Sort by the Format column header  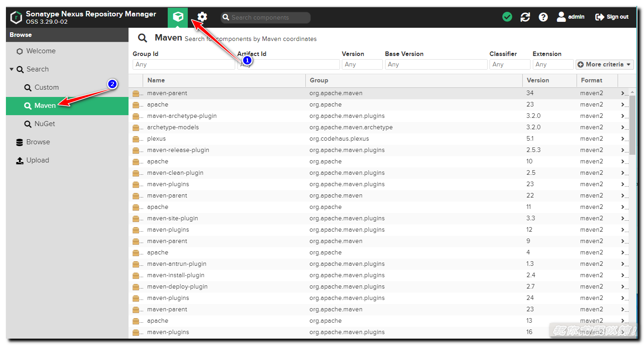597,80
